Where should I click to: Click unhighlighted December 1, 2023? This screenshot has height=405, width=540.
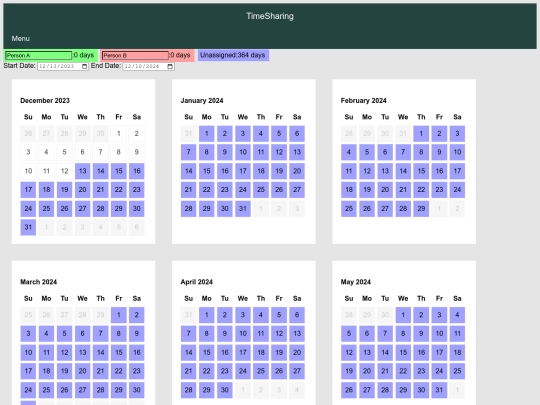(118, 134)
